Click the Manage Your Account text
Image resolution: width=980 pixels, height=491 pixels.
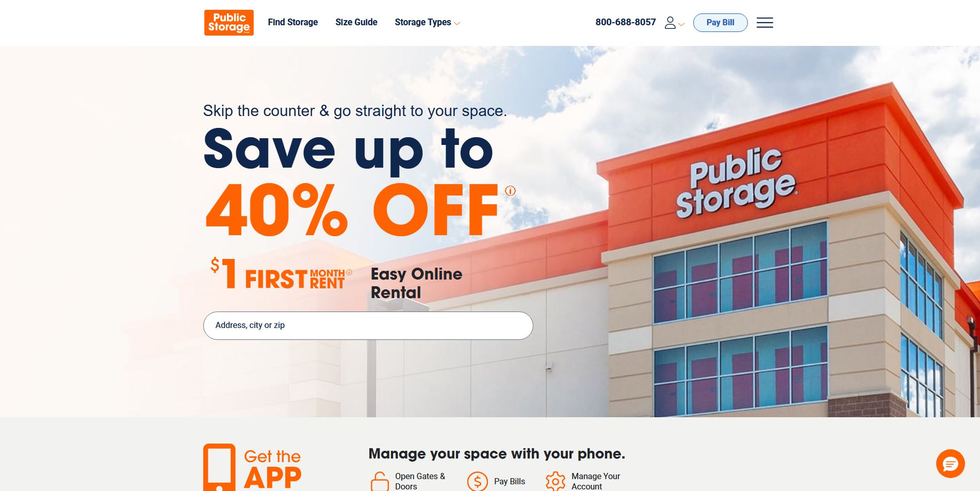[596, 481]
